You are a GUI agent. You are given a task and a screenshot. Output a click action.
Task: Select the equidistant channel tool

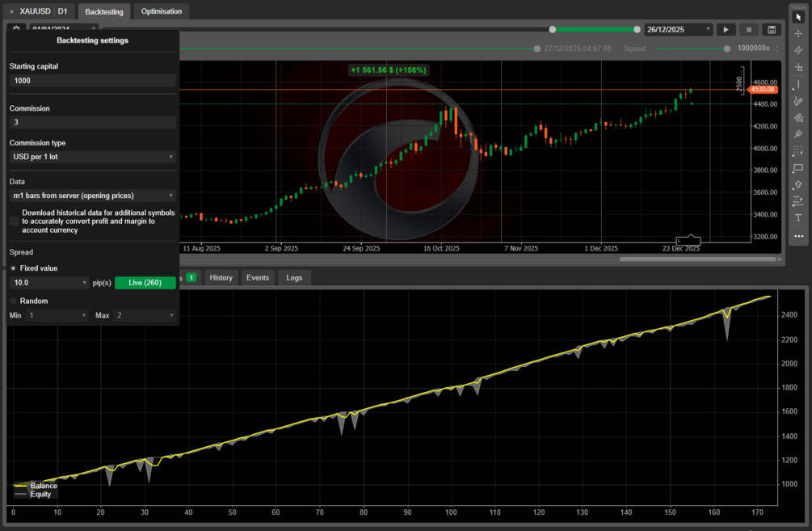pyautogui.click(x=798, y=118)
